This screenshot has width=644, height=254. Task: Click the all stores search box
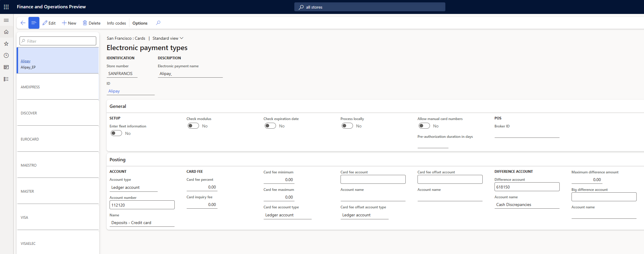click(x=370, y=7)
